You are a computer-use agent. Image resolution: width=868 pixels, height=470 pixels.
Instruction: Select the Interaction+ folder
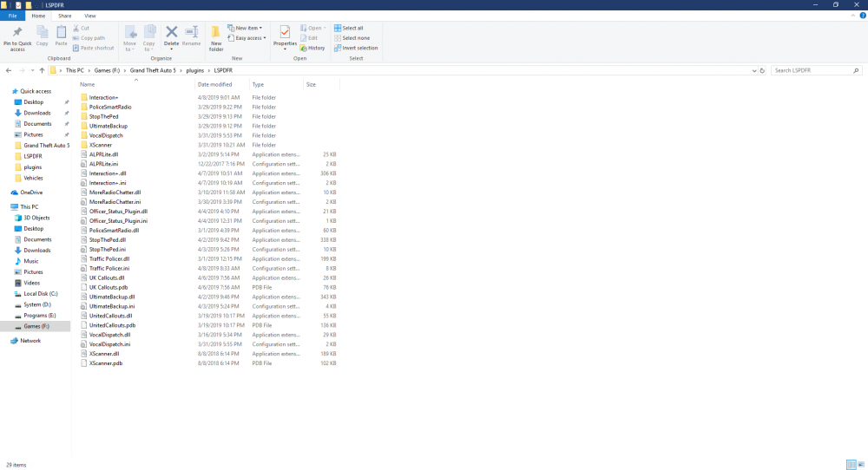[103, 97]
